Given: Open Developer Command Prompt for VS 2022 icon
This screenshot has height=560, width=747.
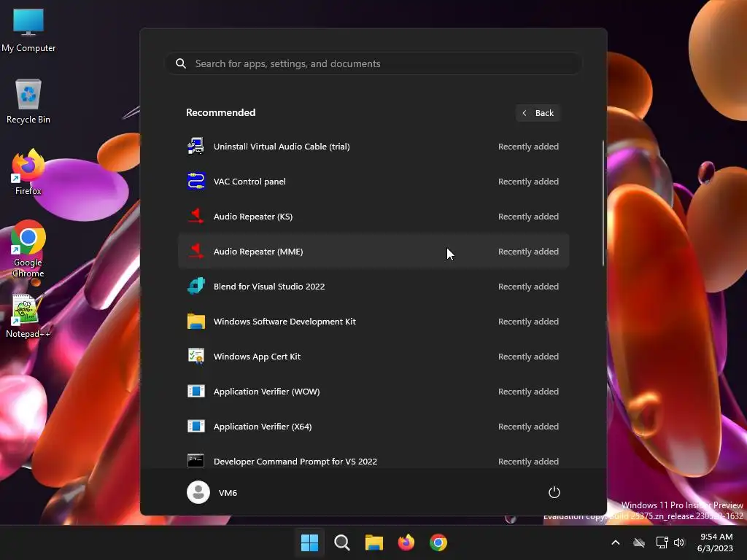Looking at the screenshot, I should [196, 461].
